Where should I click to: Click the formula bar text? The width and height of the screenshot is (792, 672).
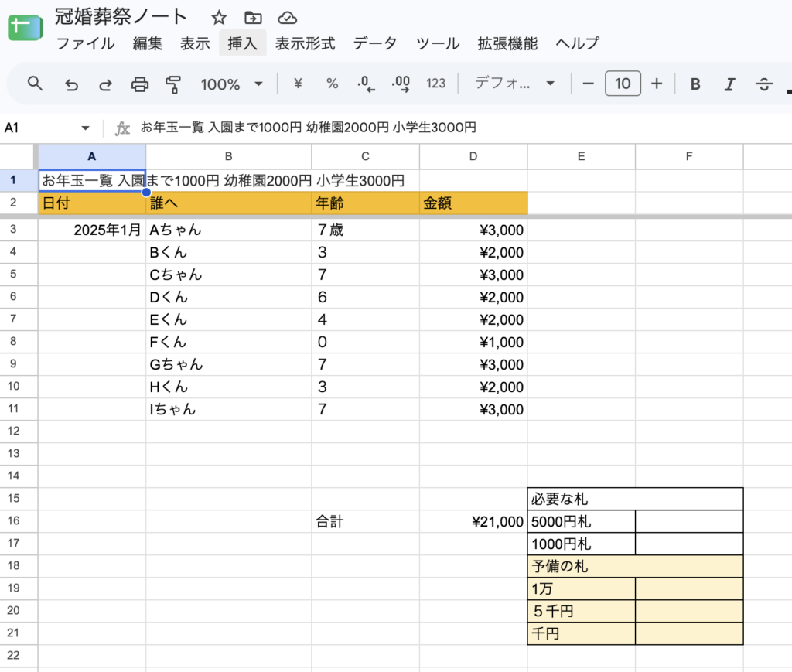[308, 128]
